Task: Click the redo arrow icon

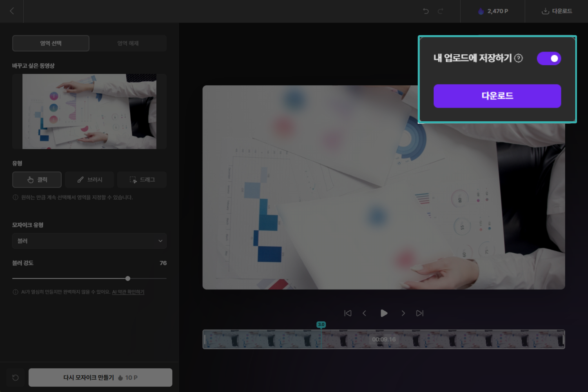Action: coord(441,11)
